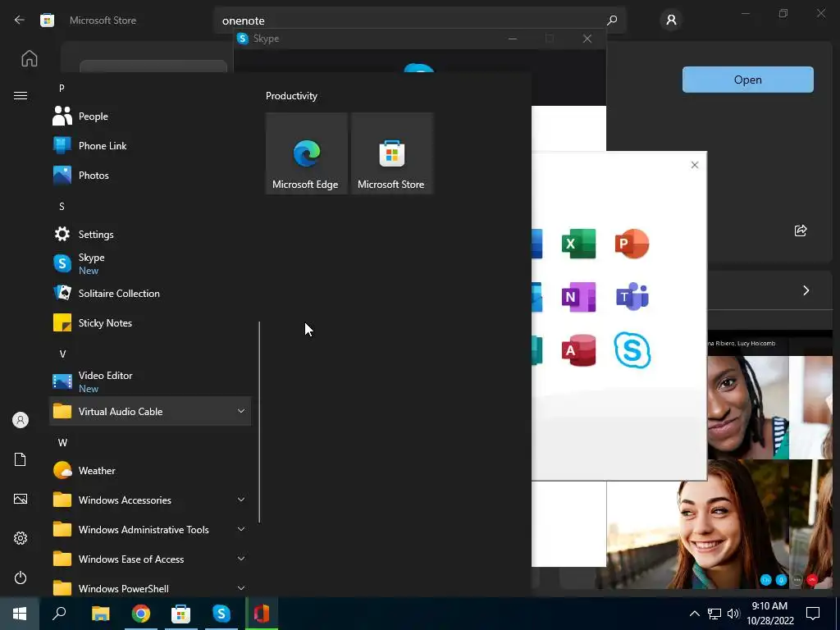Expand Windows Accessories folder
The height and width of the screenshot is (630, 840).
150,500
